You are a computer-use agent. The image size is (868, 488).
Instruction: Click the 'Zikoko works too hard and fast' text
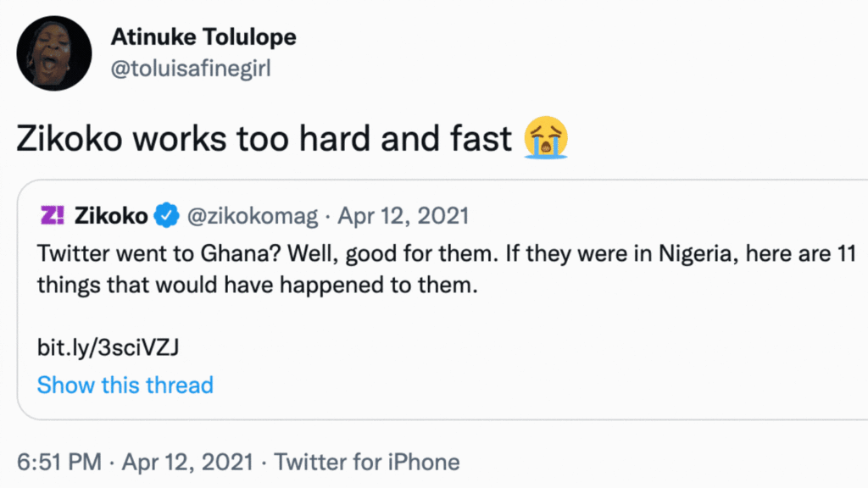click(264, 139)
